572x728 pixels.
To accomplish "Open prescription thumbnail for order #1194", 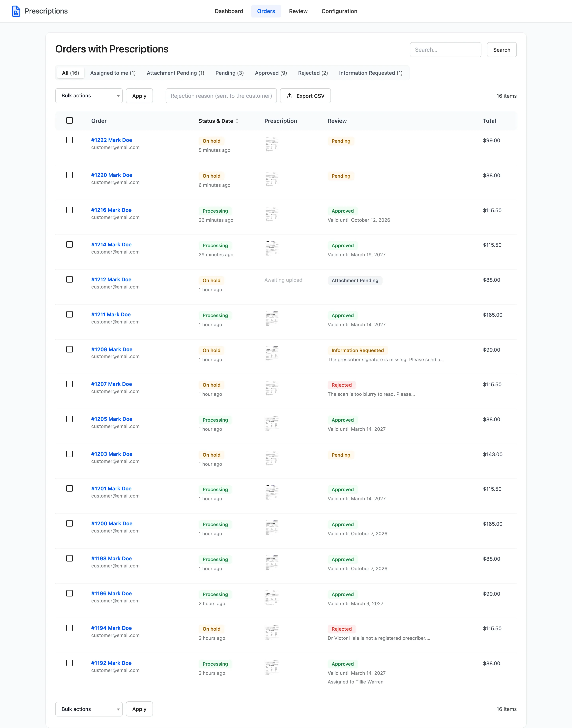I will pyautogui.click(x=272, y=632).
